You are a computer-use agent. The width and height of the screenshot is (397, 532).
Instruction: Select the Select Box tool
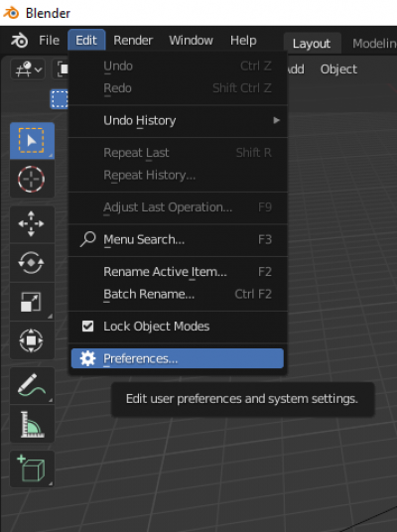pos(32,141)
